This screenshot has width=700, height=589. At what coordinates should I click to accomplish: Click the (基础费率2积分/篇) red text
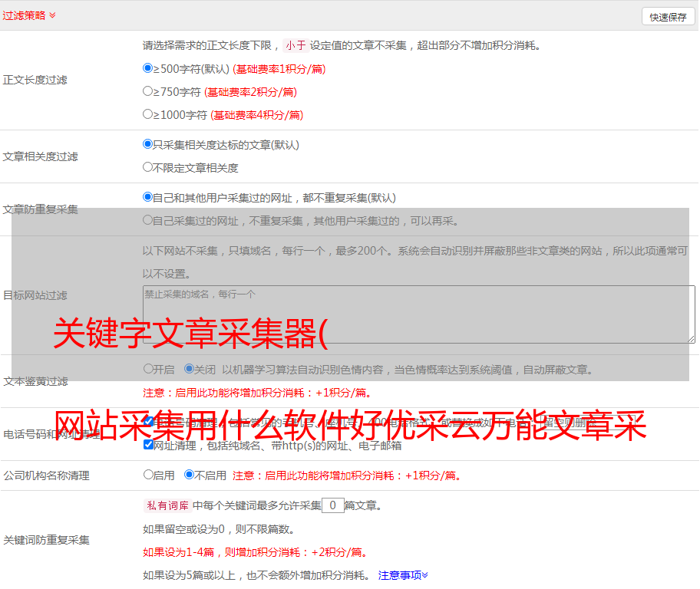click(250, 92)
